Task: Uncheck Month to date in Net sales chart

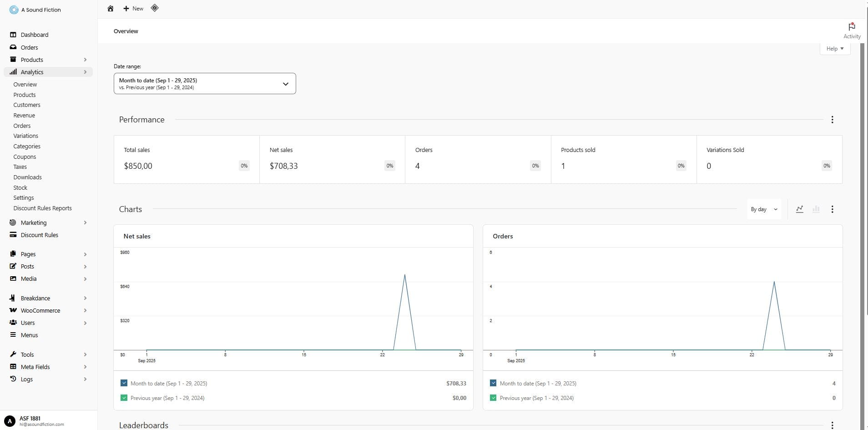Action: [124, 383]
